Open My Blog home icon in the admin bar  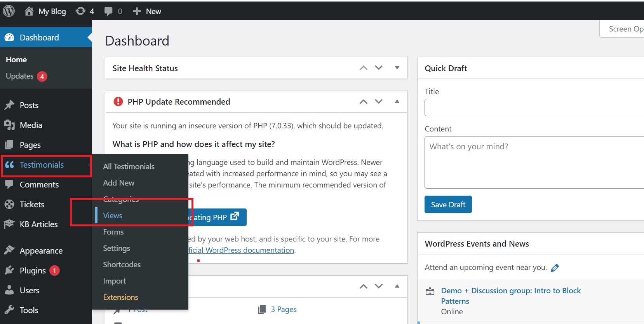(29, 11)
